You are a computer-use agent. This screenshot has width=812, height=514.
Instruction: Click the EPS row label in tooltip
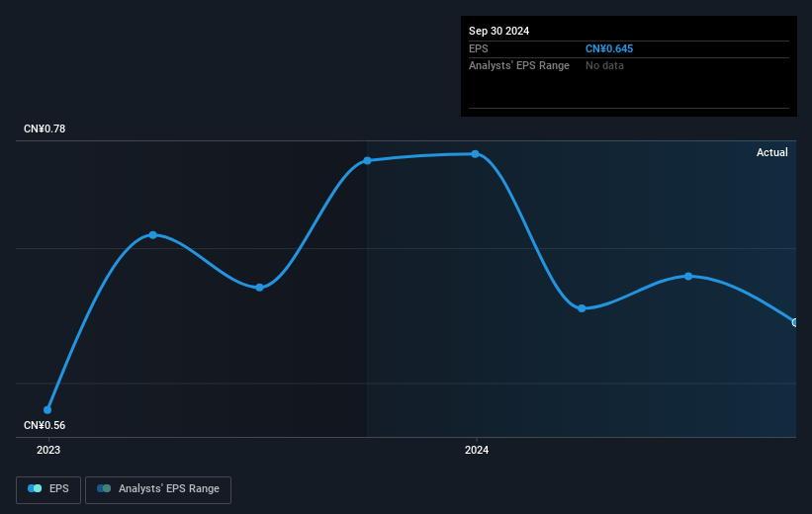tap(479, 48)
